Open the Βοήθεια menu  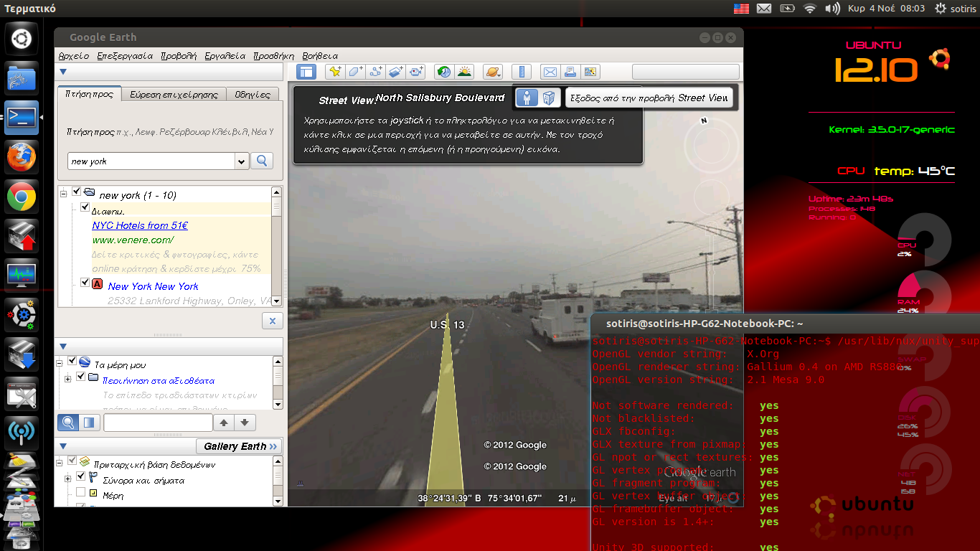pyautogui.click(x=320, y=55)
